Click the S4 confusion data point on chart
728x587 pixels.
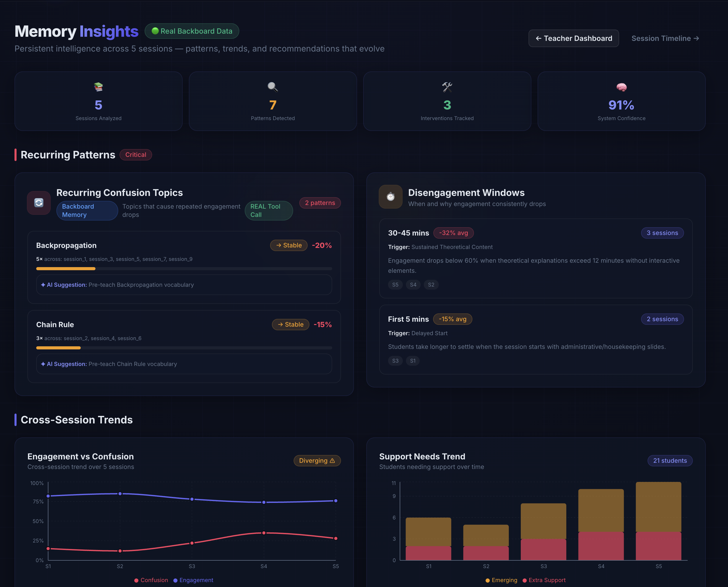264,533
